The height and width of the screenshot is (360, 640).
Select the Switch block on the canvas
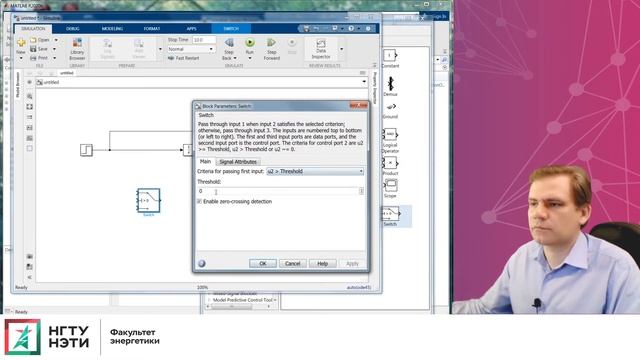pyautogui.click(x=149, y=200)
